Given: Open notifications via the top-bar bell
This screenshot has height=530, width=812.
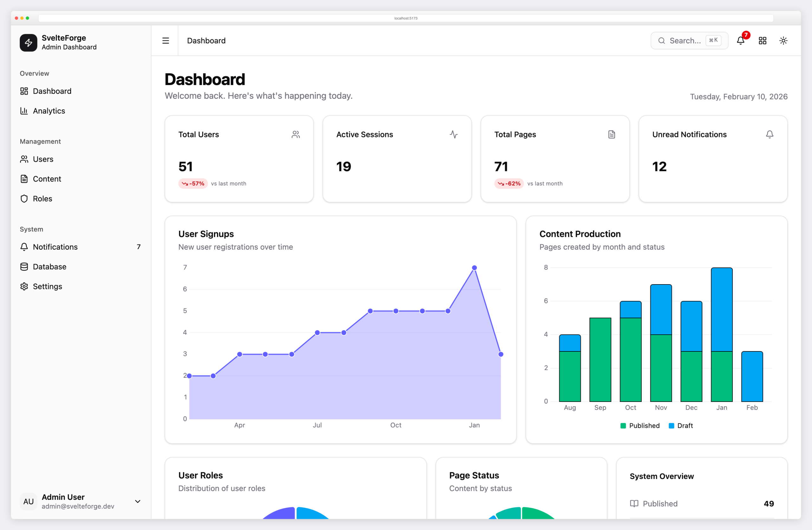Looking at the screenshot, I should click(x=740, y=40).
